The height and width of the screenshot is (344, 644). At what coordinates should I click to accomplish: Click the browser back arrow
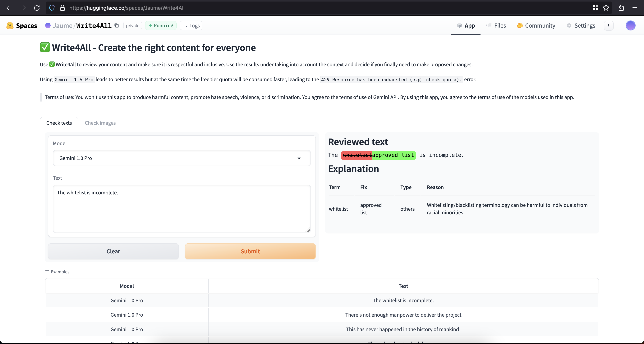point(9,8)
